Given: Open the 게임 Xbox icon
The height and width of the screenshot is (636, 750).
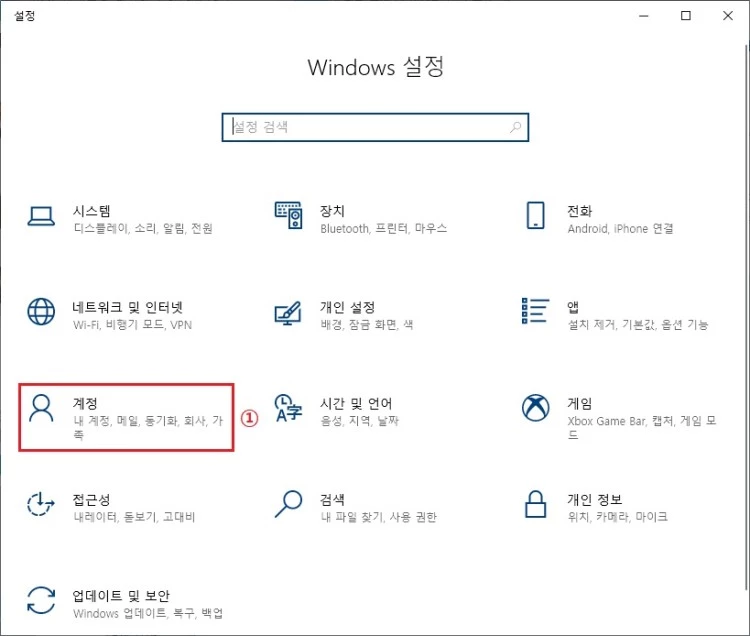Looking at the screenshot, I should pyautogui.click(x=536, y=408).
